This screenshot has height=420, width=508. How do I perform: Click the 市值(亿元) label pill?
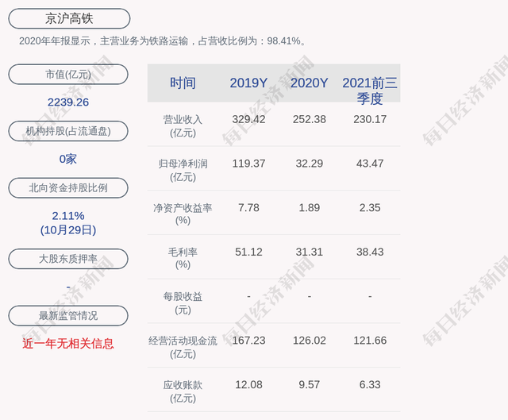pos(68,75)
